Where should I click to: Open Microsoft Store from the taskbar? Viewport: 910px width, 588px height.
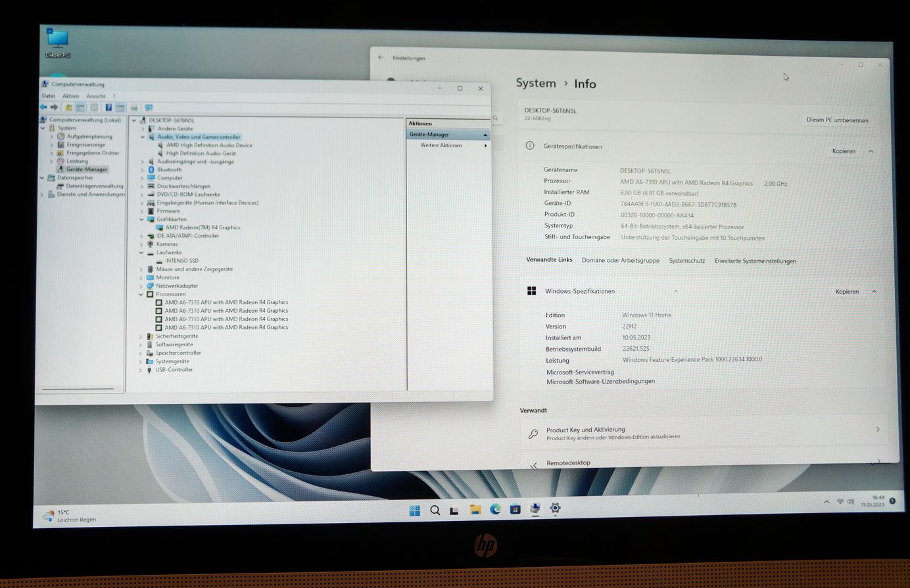point(515,509)
